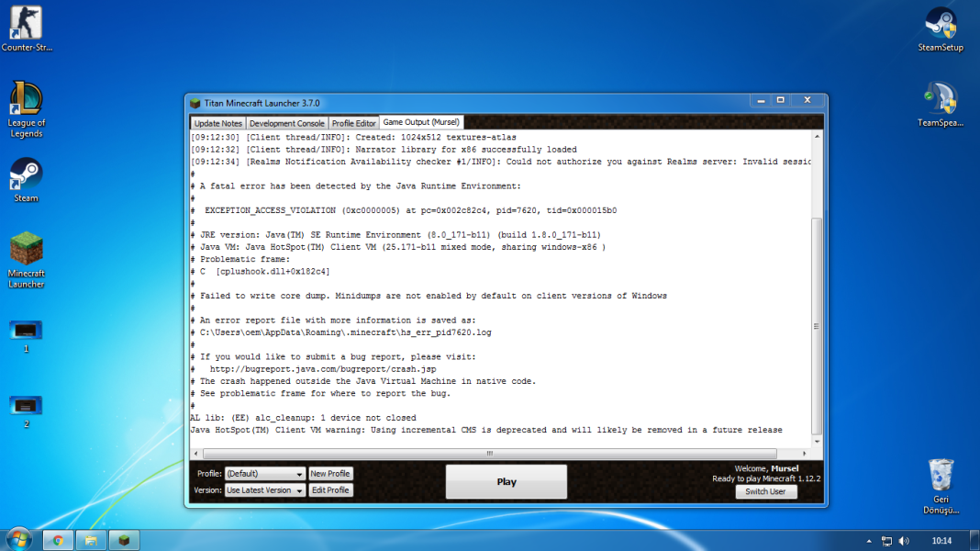
Task: Click the EXCEPTION_ACCESS_VIOLATION line
Action: [x=404, y=211]
